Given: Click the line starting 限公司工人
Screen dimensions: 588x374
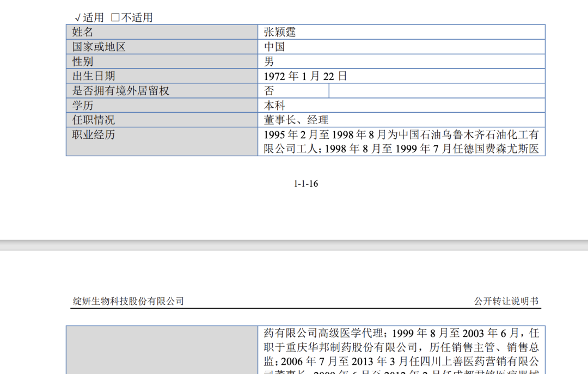Looking at the screenshot, I should pos(401,149).
